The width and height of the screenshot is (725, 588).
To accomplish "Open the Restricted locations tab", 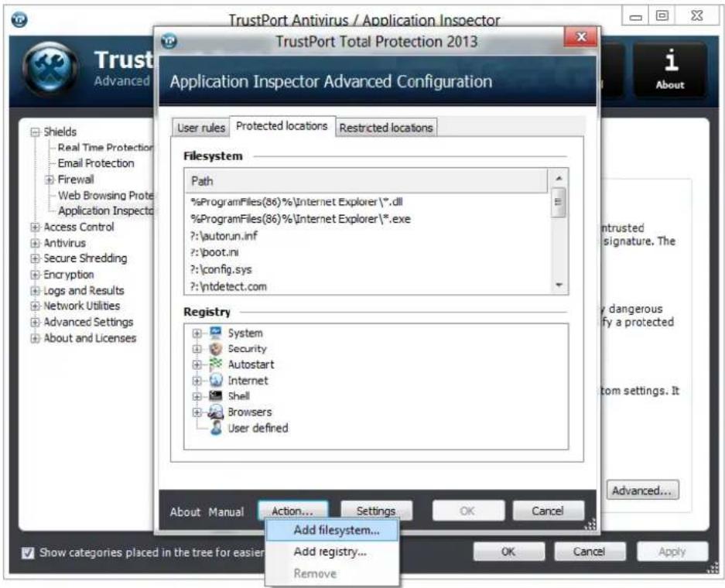I will click(386, 128).
